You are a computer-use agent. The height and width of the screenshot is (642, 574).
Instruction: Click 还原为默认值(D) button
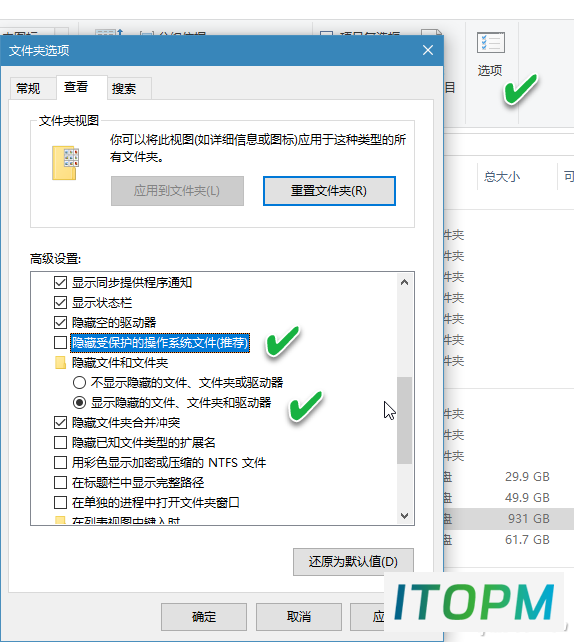(353, 562)
